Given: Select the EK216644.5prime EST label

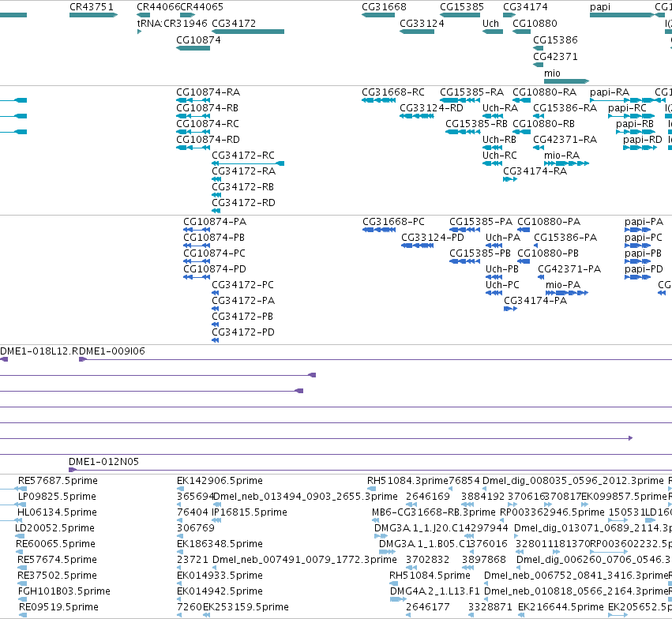Looking at the screenshot, I should [561, 607].
